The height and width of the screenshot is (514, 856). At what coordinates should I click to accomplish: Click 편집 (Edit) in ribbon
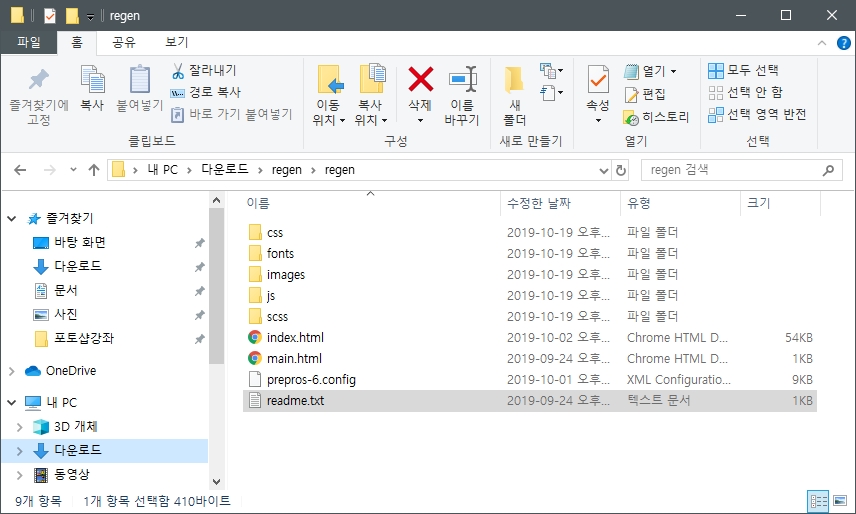tap(645, 94)
